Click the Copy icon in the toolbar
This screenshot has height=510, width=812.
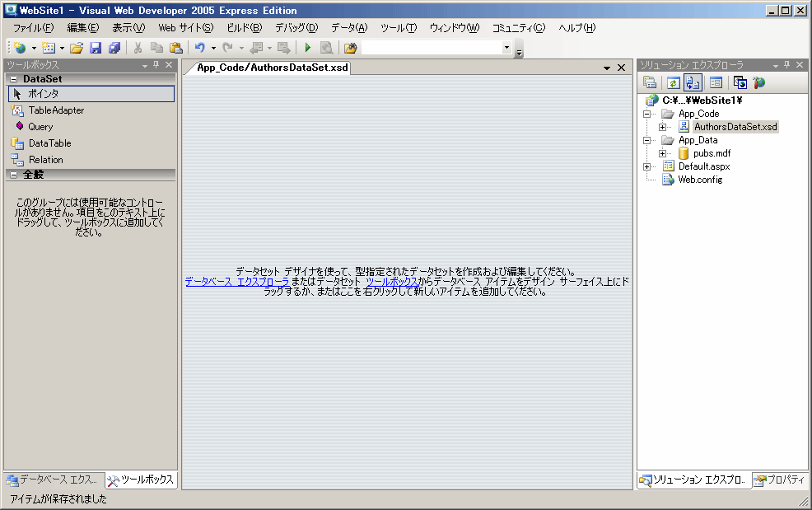[156, 48]
